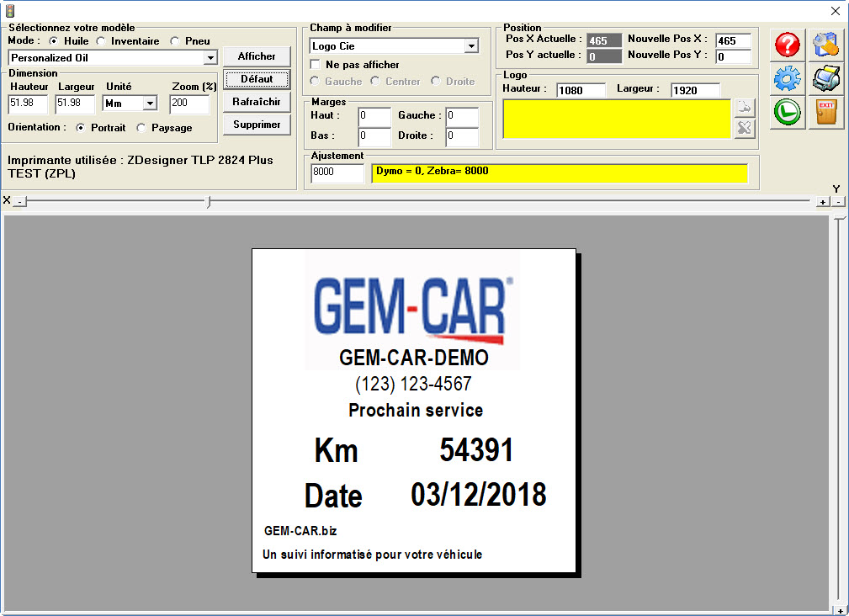Expand the Personalized Oil model dropdown
This screenshot has width=849, height=616.
210,57
